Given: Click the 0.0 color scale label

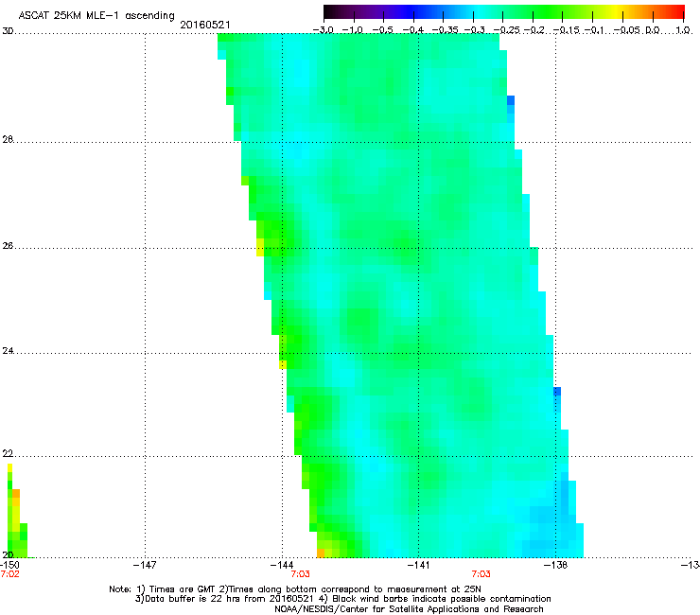Looking at the screenshot, I should pyautogui.click(x=653, y=30).
